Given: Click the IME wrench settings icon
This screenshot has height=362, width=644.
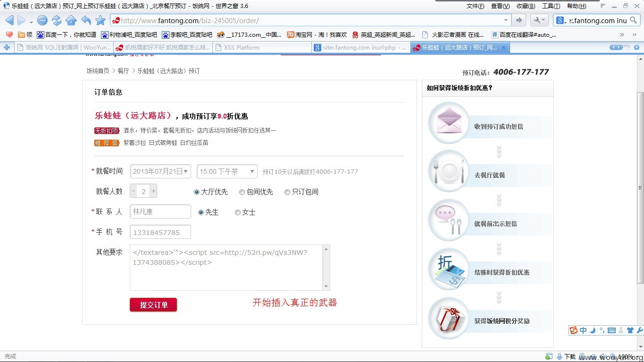Looking at the screenshot, I should pos(640,330).
